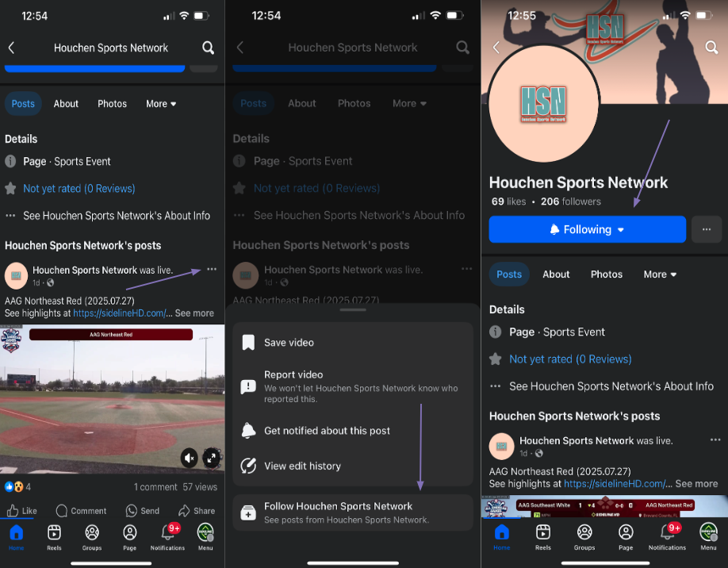Open the 1 comment link under video
This screenshot has width=728, height=568.
coord(155,487)
